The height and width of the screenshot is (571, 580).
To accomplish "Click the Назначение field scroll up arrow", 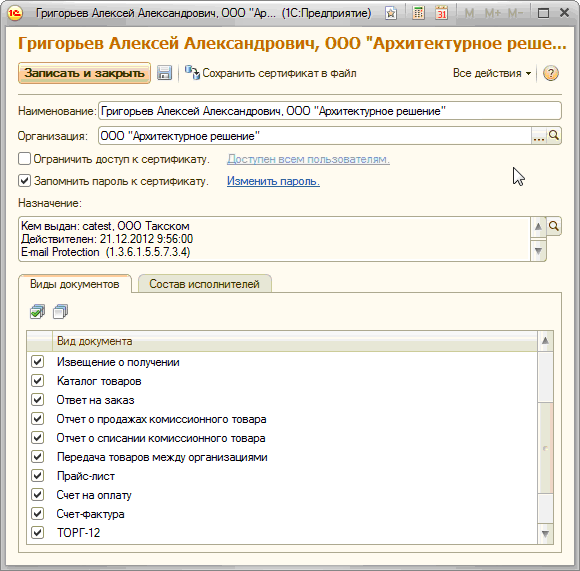I will (x=538, y=226).
